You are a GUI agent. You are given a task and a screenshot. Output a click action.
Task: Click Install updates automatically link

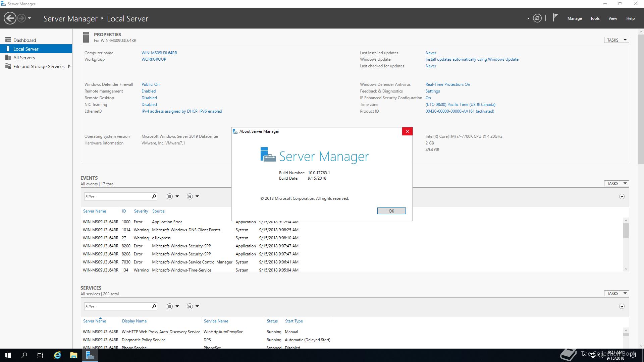(x=472, y=59)
